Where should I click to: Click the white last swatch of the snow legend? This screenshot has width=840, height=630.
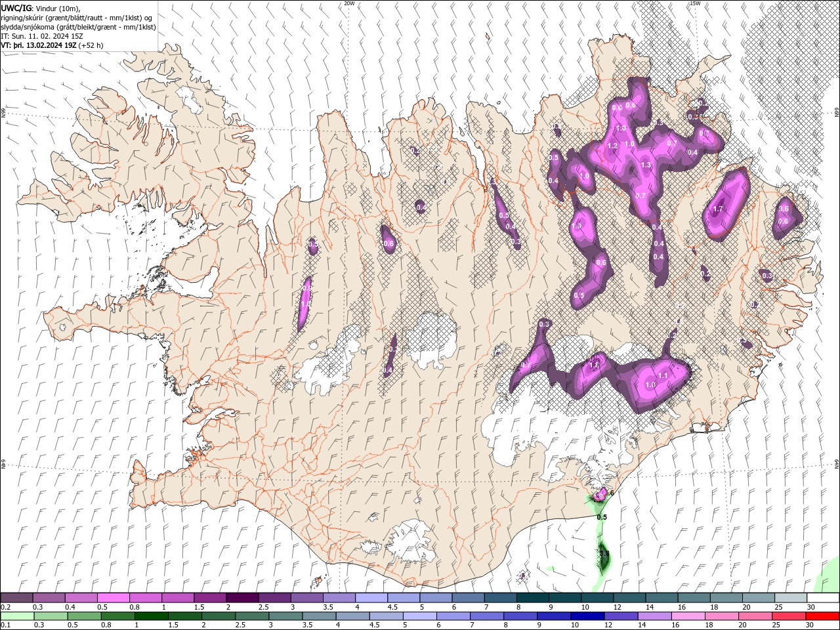(x=823, y=598)
